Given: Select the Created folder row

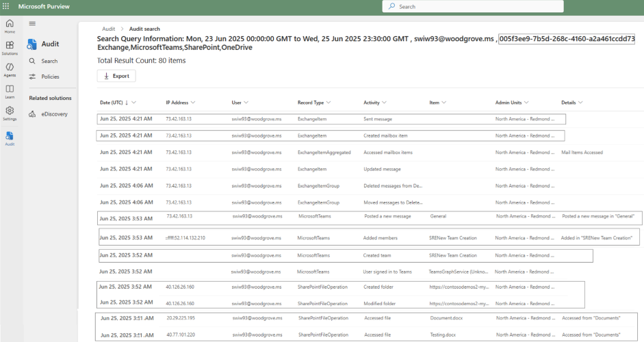Looking at the screenshot, I should 341,287.
